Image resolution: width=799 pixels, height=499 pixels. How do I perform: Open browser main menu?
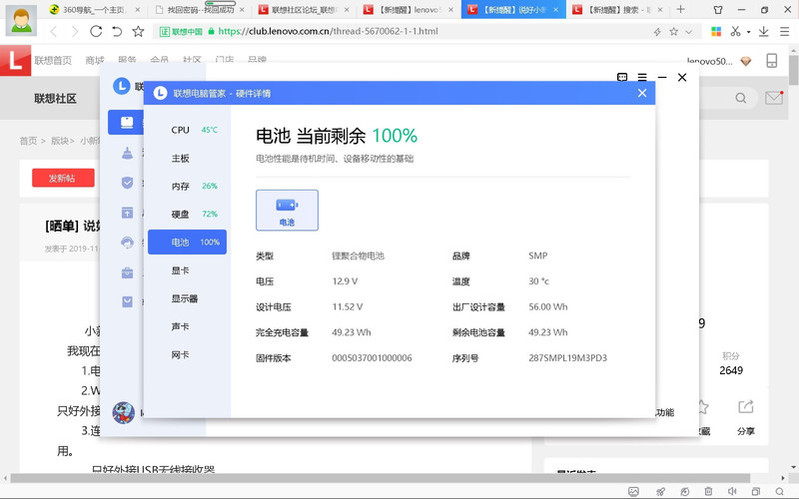tap(784, 32)
